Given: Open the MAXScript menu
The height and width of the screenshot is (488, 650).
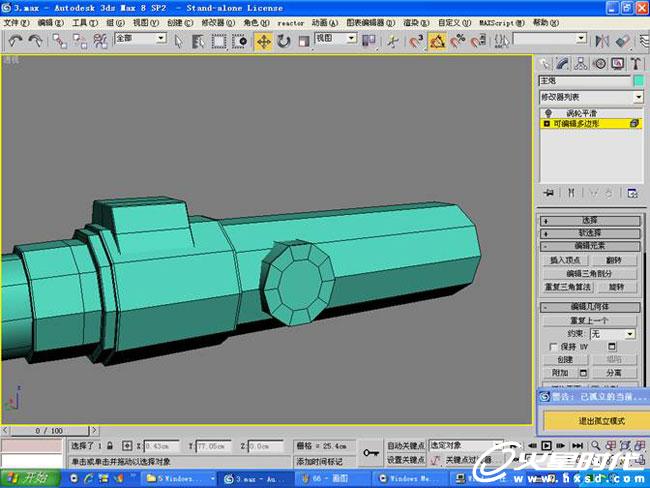Looking at the screenshot, I should [x=502, y=23].
